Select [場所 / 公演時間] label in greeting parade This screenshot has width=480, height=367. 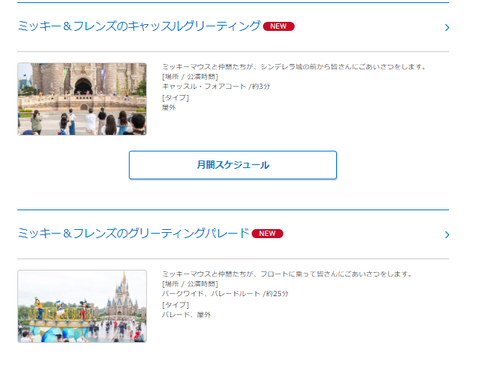coord(190,284)
